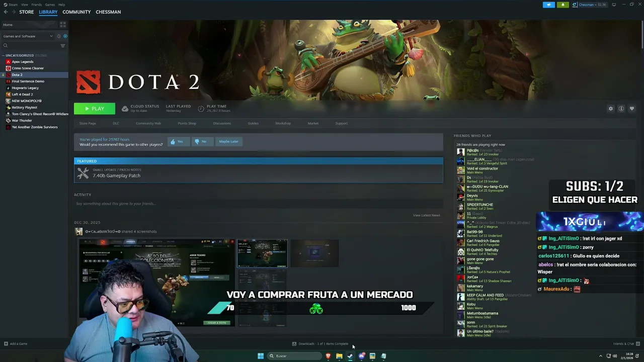Open the Store Page link
The height and width of the screenshot is (362, 644).
click(88, 123)
